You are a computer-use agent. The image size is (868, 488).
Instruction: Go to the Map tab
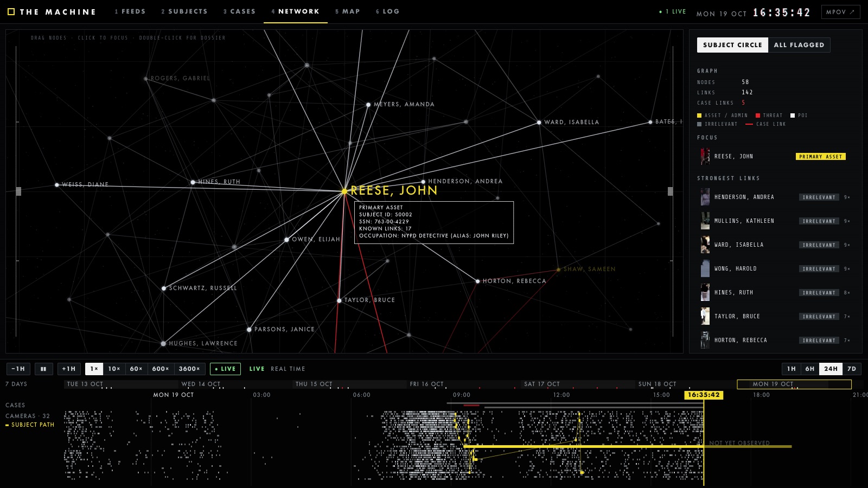pos(348,11)
